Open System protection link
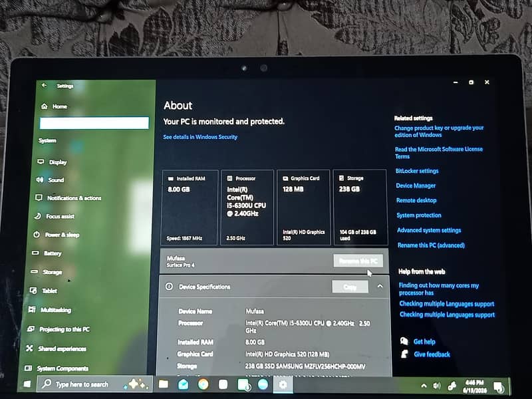Viewport: 532px width, 399px height. pos(419,215)
